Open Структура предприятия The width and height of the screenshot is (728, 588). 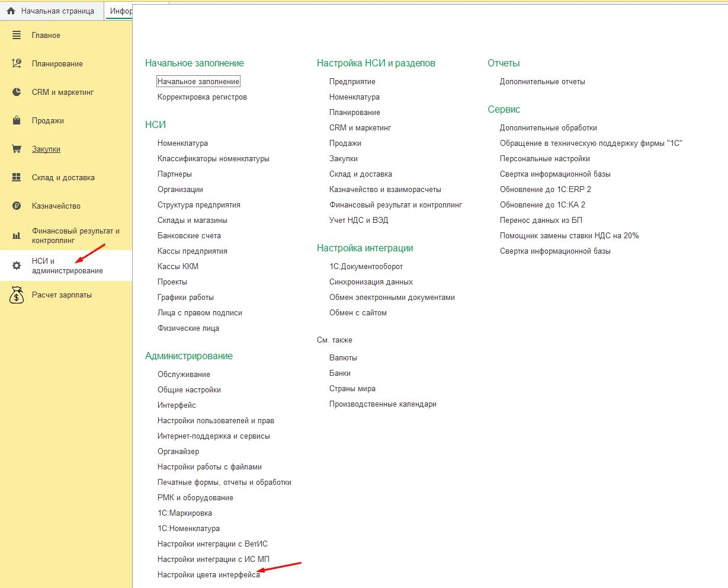[199, 205]
